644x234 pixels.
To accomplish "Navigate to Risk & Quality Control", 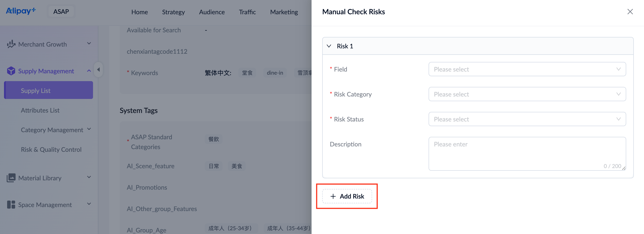I will pos(51,149).
